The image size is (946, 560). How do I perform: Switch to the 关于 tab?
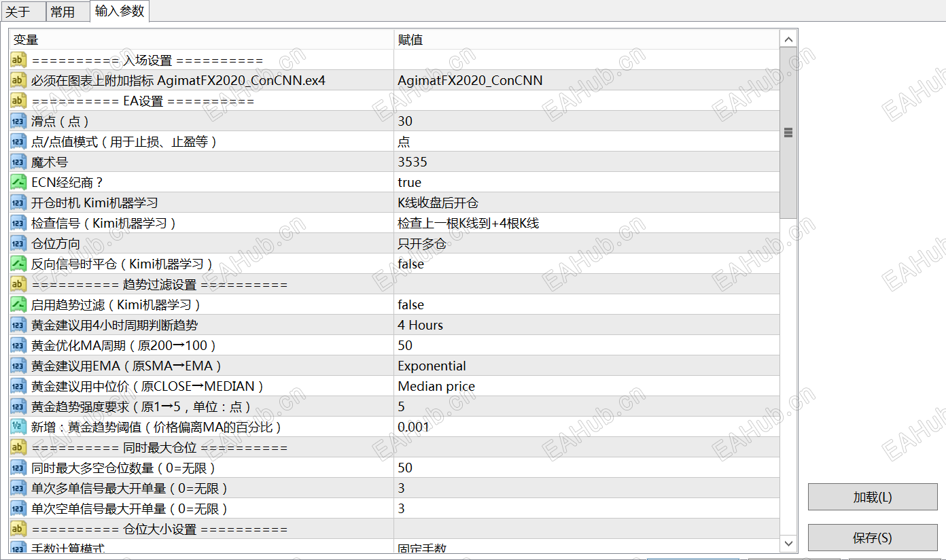click(x=22, y=12)
